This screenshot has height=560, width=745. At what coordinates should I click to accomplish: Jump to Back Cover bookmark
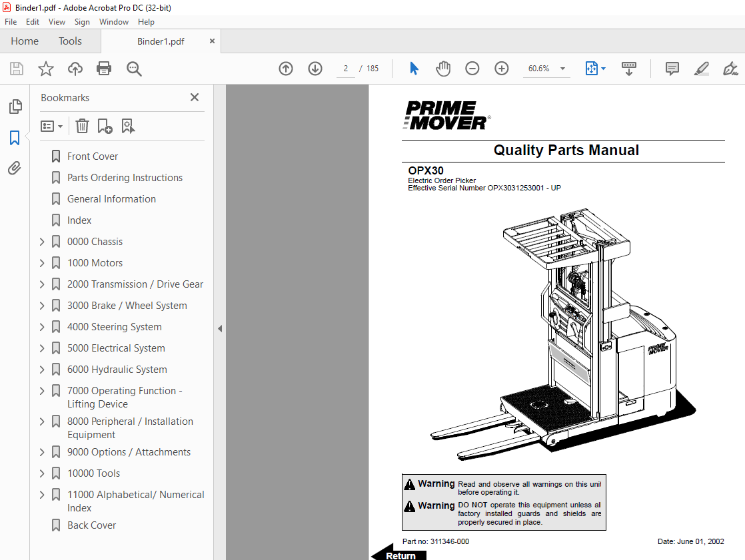point(91,525)
